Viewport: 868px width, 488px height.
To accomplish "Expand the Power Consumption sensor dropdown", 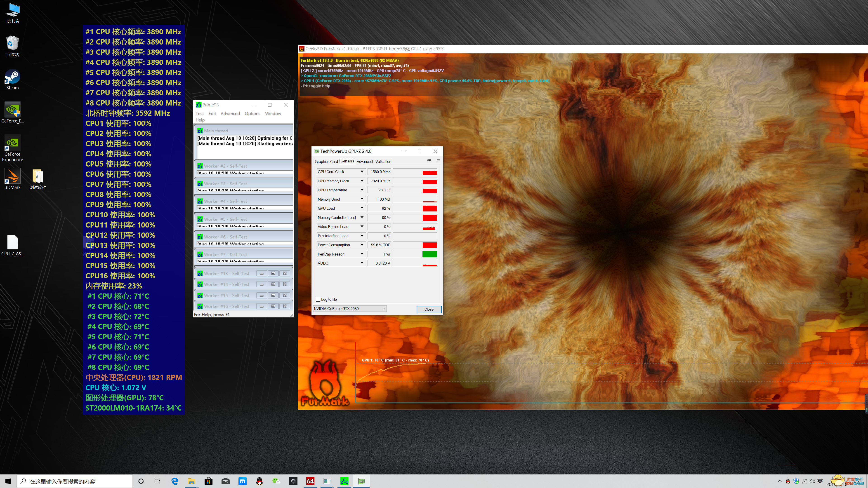I will coord(362,245).
